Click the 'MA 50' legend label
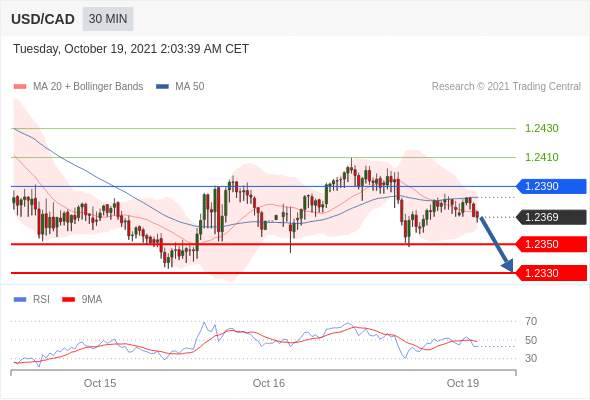 click(190, 87)
